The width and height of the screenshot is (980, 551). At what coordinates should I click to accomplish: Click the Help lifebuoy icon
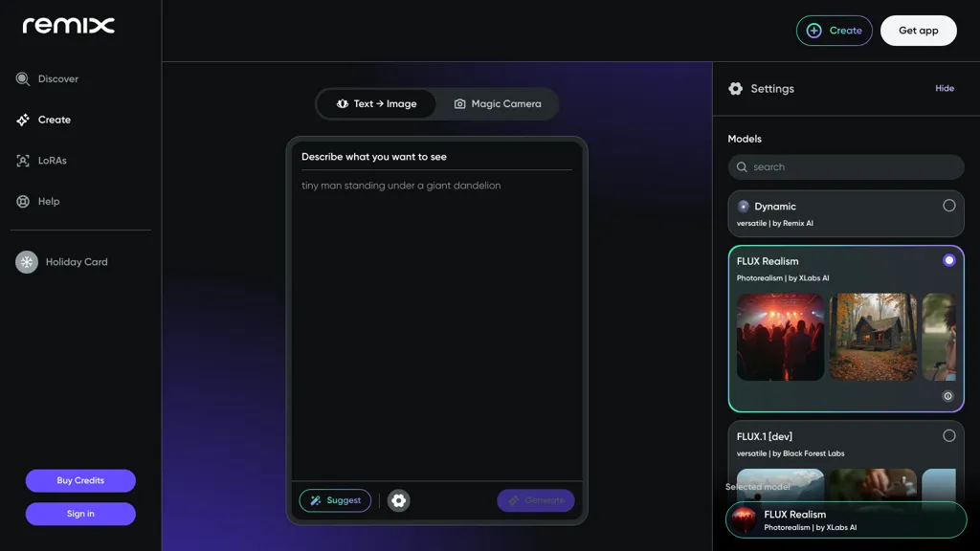[23, 202]
